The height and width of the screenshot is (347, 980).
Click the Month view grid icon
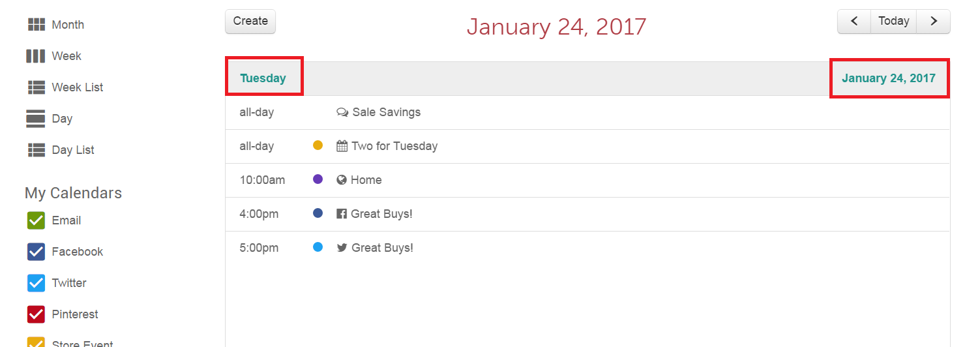pos(36,25)
